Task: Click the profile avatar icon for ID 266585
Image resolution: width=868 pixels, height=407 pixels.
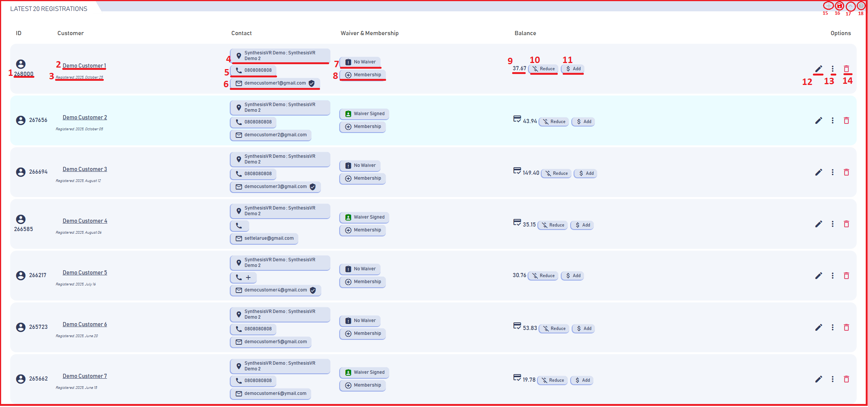Action: point(21,219)
